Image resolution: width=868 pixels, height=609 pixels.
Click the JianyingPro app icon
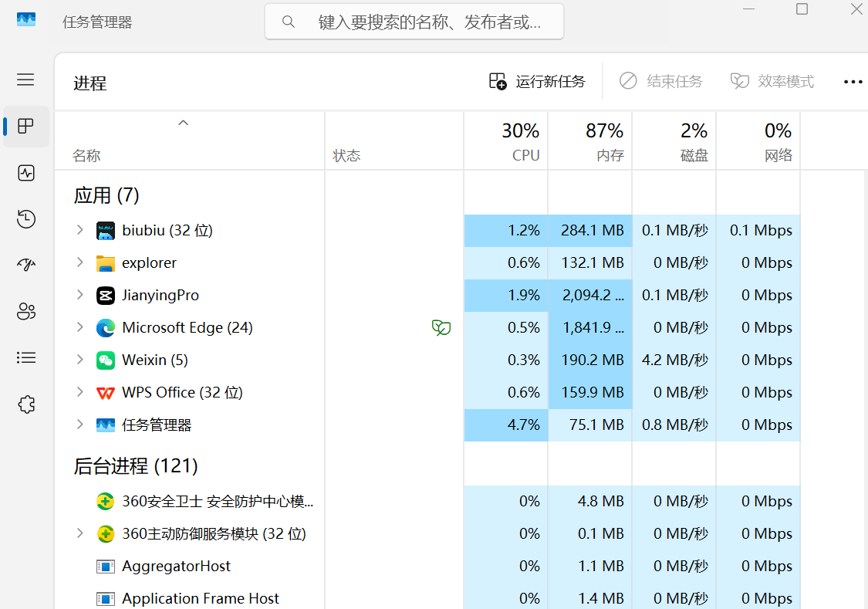(105, 296)
